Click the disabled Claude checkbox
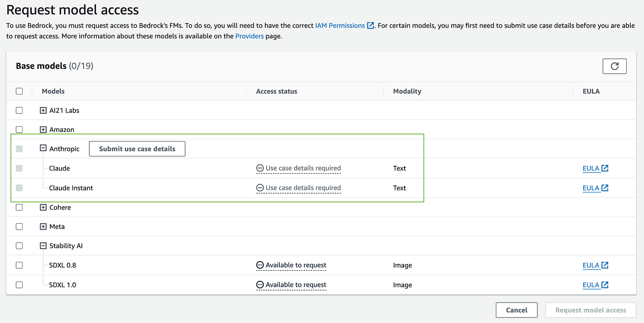 19,168
